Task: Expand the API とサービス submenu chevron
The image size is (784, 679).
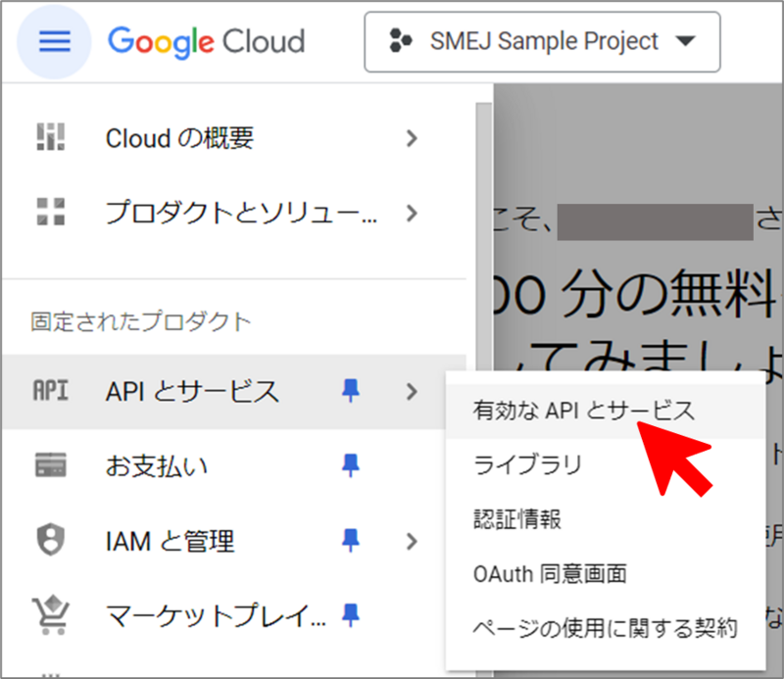Action: click(x=412, y=392)
